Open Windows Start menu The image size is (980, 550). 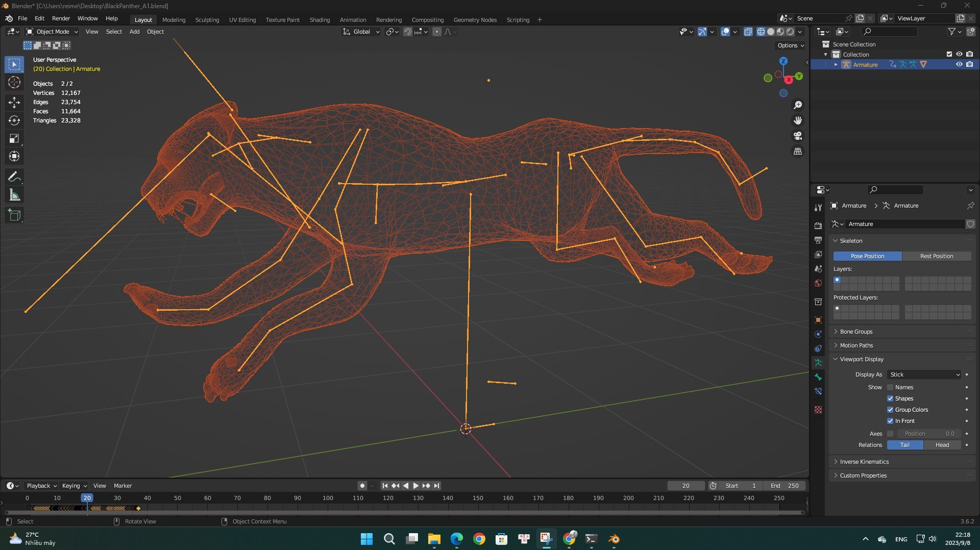click(366, 539)
